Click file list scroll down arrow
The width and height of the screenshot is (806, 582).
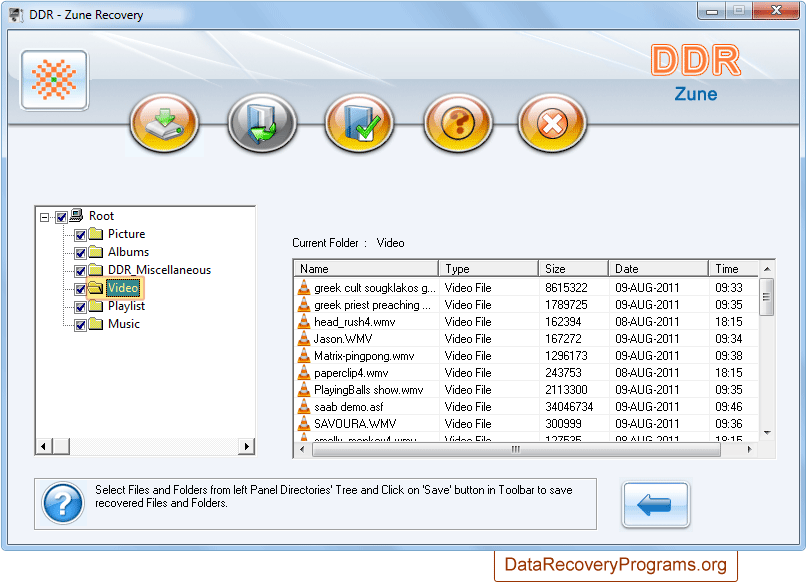[766, 433]
